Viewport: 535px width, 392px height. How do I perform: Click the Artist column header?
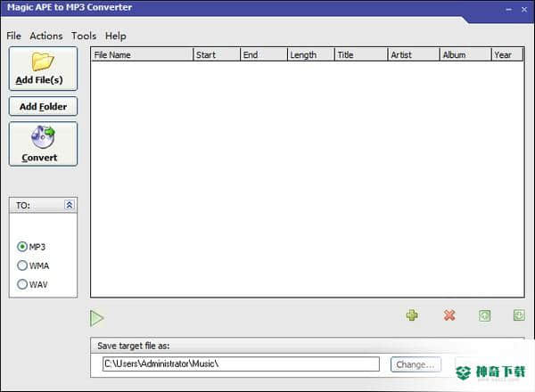(414, 55)
